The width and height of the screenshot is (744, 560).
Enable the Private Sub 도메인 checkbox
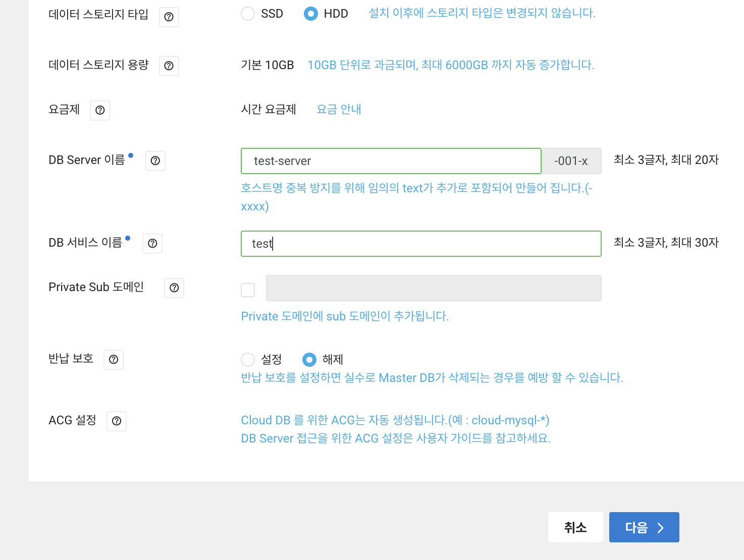(248, 290)
